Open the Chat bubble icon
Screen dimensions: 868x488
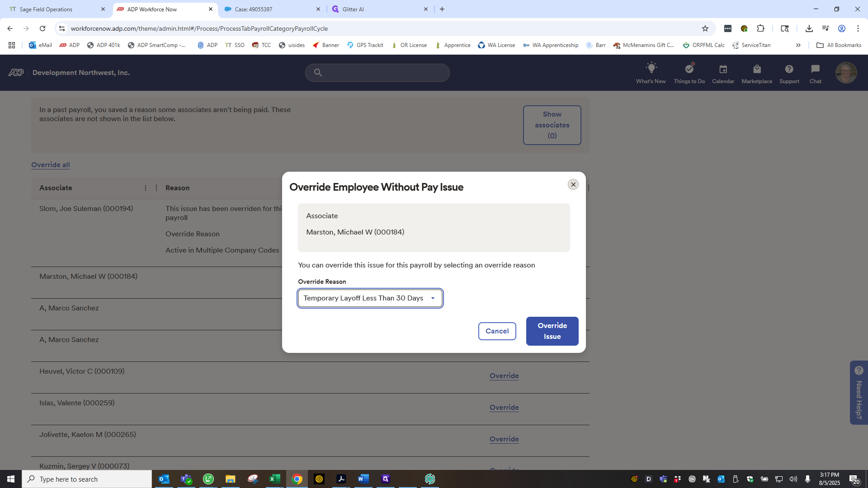pyautogui.click(x=815, y=73)
